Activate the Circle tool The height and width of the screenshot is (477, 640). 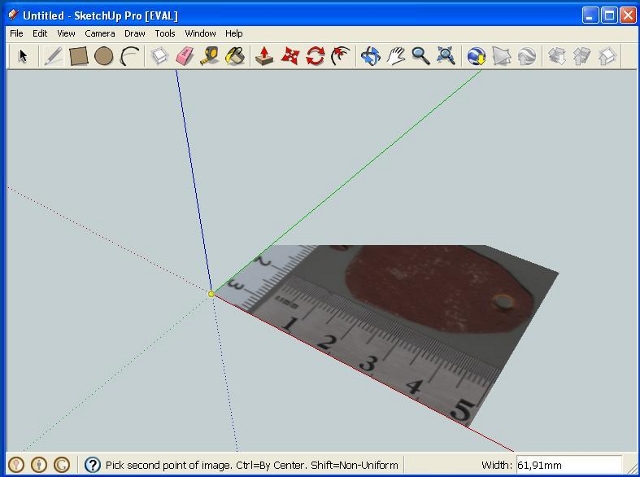point(103,56)
